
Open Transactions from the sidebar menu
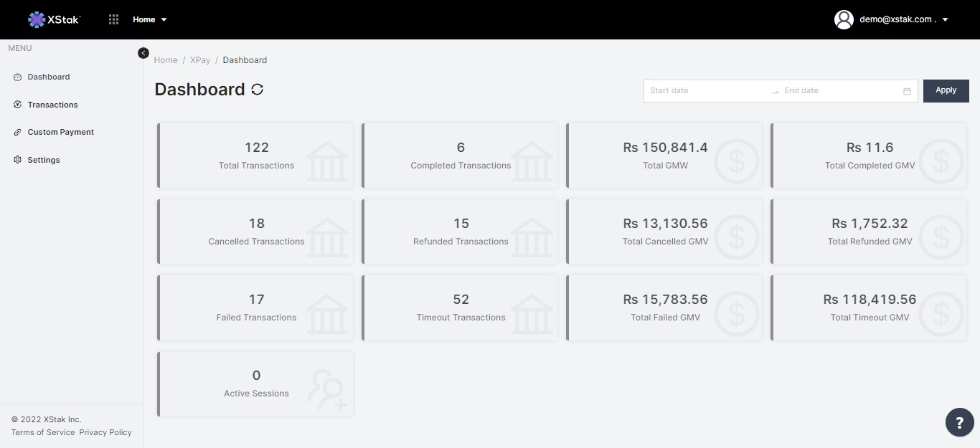coord(52,105)
